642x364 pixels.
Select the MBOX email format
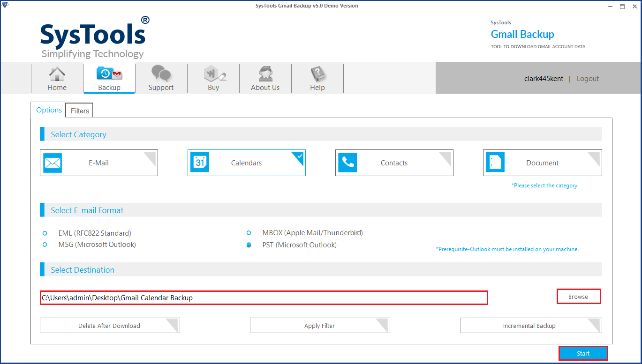pyautogui.click(x=249, y=232)
